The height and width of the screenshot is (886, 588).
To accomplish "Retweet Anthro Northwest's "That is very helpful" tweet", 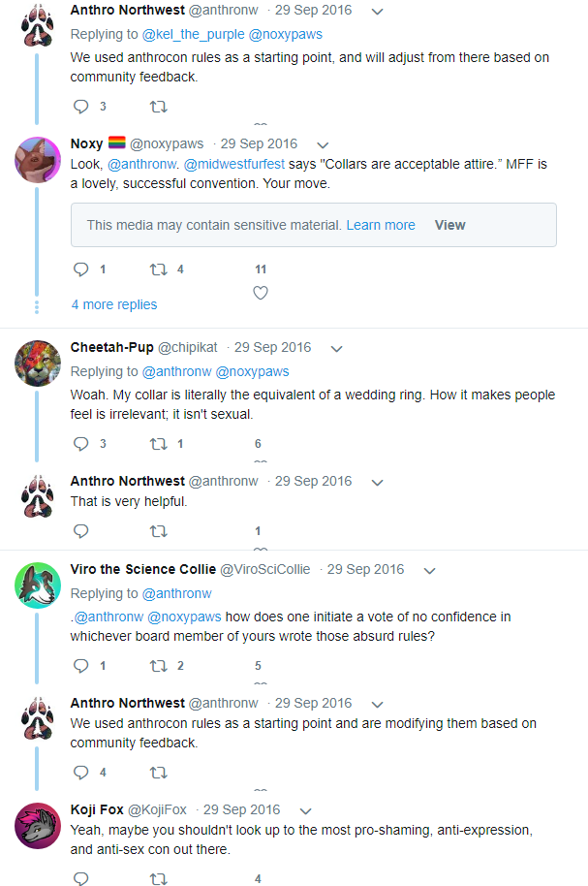I will click(x=159, y=531).
